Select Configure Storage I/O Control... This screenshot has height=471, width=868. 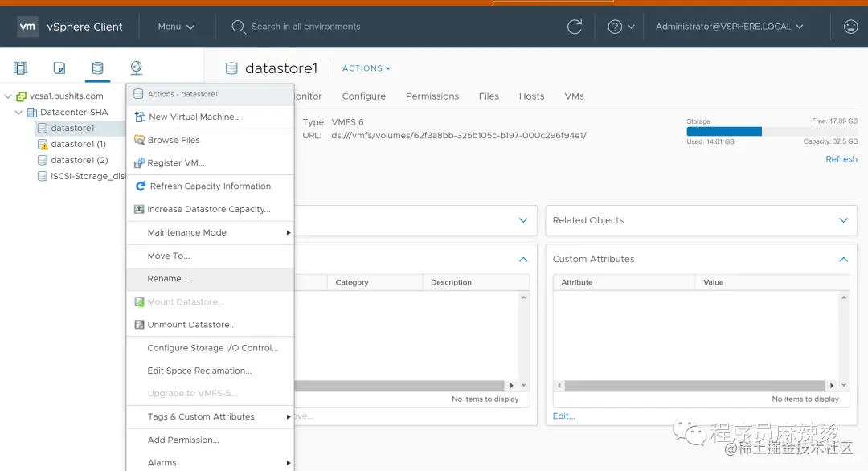pos(211,348)
